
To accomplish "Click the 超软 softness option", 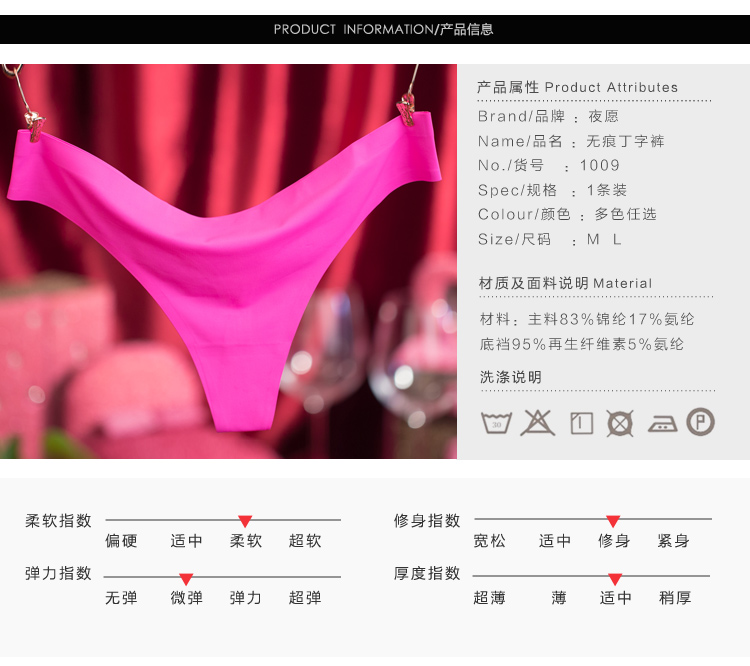I will pyautogui.click(x=305, y=541).
